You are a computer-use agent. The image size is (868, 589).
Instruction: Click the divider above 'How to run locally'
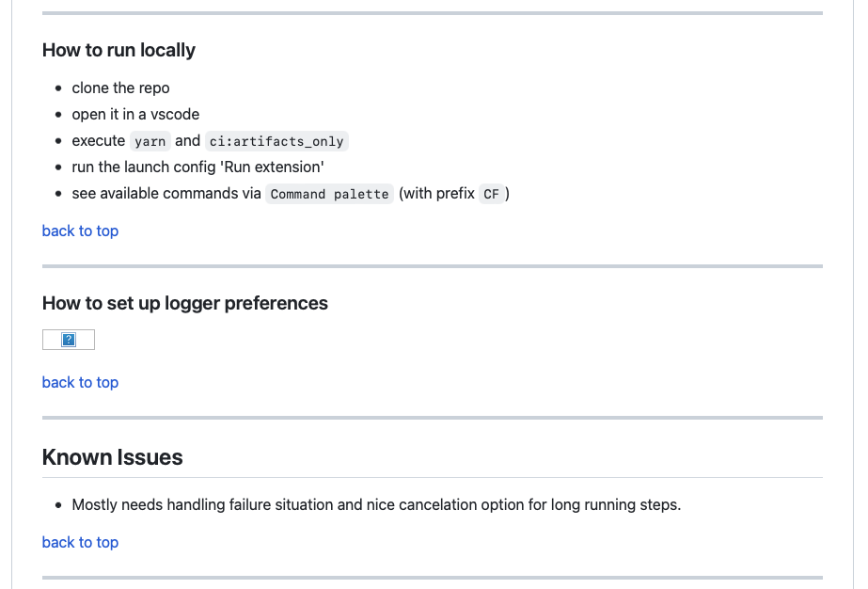point(433,13)
